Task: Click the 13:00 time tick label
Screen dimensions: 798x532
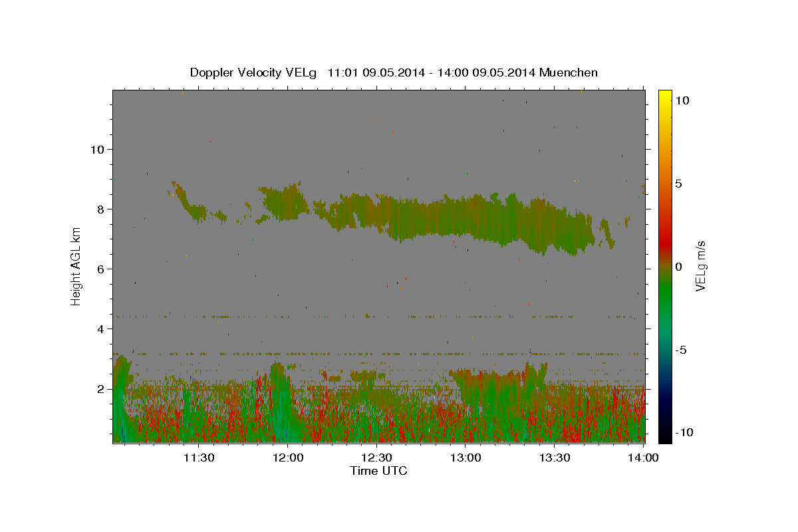Action: click(465, 458)
